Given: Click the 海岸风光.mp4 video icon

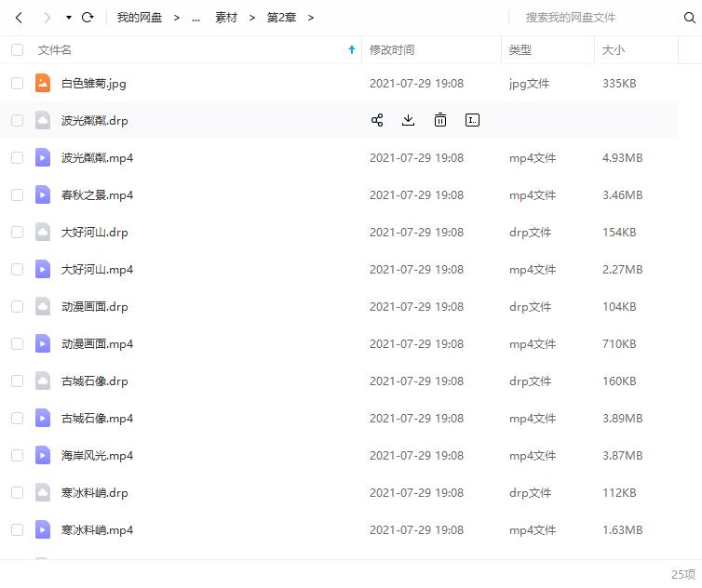Looking at the screenshot, I should pos(43,455).
